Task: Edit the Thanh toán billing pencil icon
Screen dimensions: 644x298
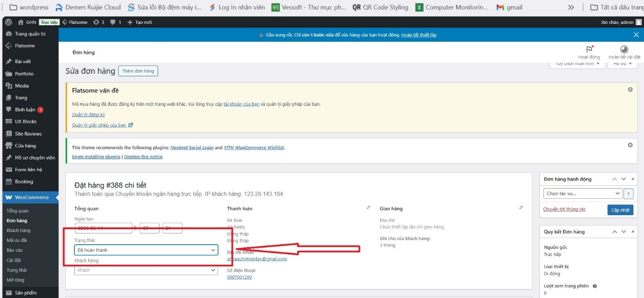Action: [x=368, y=207]
